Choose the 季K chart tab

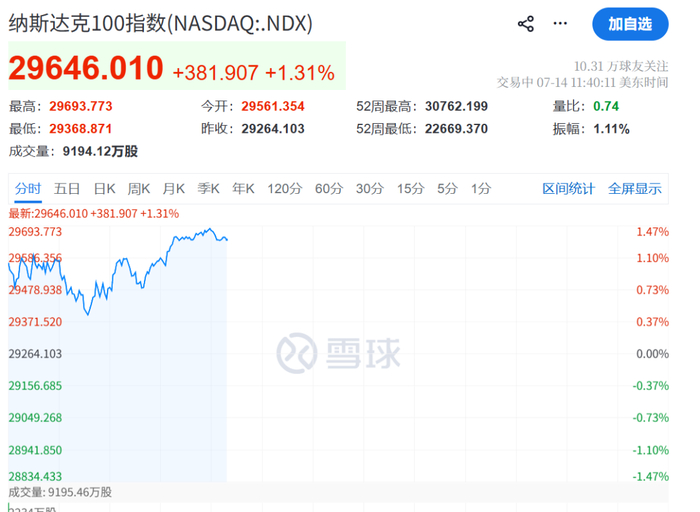[x=208, y=189]
